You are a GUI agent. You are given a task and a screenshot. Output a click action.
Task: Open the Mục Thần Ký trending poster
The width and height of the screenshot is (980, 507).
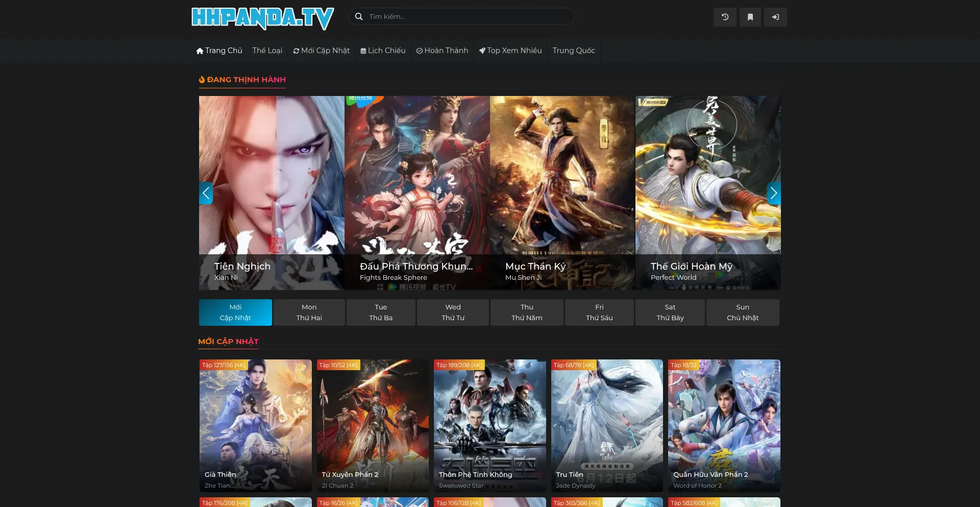(562, 193)
